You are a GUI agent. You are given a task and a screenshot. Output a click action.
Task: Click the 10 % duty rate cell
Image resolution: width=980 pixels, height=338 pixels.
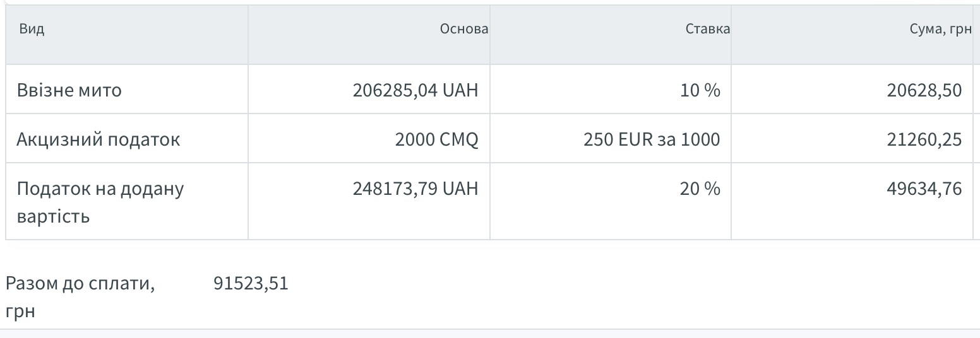point(700,90)
